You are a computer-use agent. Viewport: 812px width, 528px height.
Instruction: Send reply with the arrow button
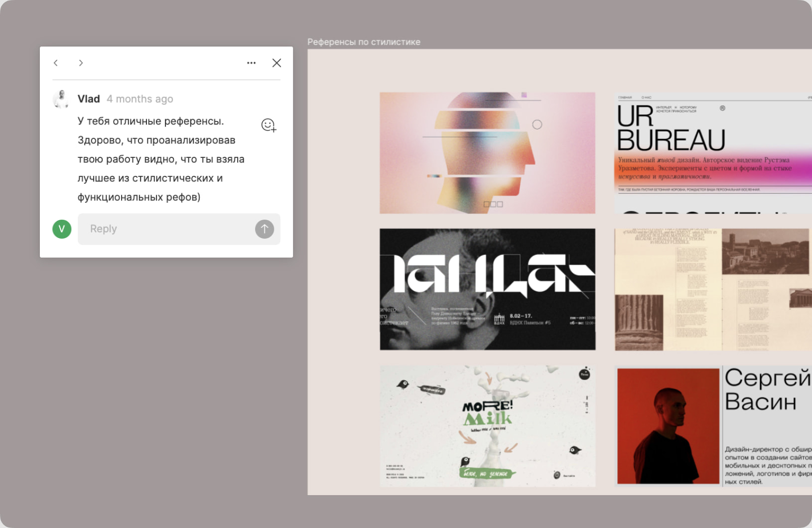265,229
